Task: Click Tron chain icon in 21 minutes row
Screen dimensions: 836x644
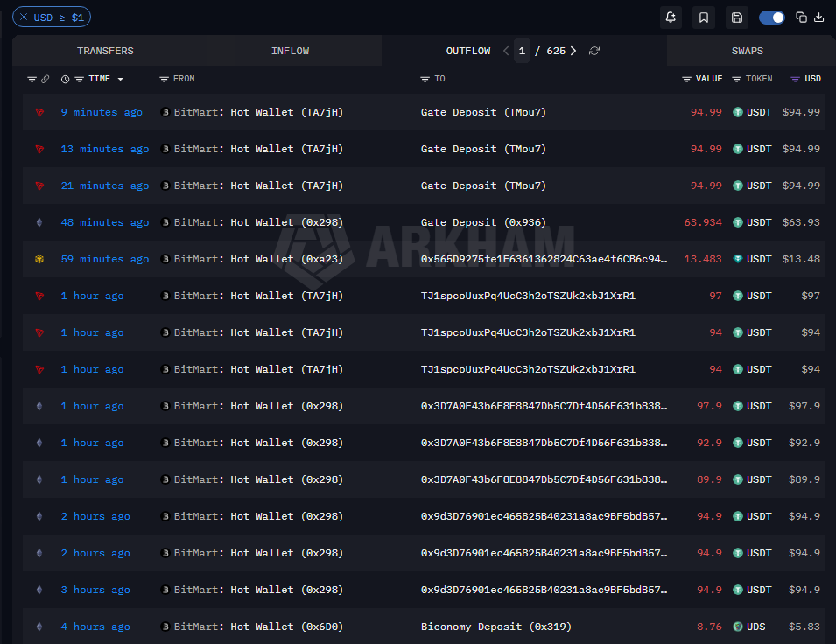Action: [39, 186]
